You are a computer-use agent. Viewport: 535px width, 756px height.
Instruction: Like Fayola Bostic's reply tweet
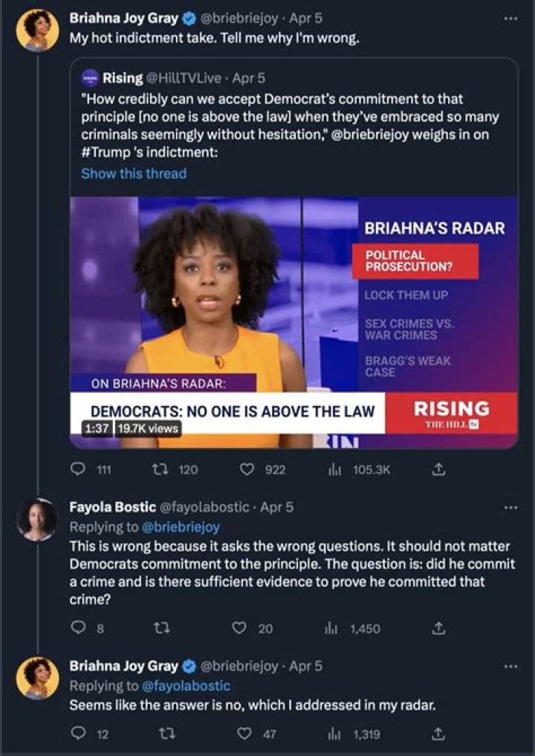(239, 628)
